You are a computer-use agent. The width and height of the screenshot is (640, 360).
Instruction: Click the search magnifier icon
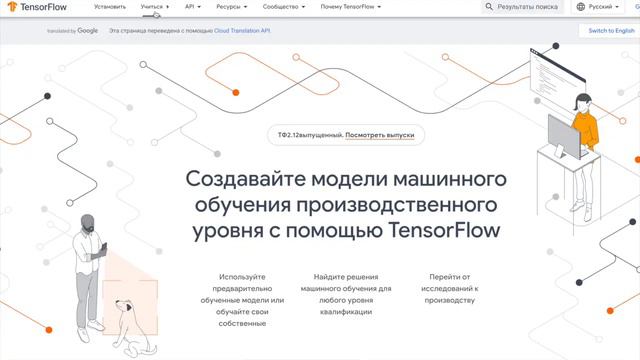(x=489, y=7)
